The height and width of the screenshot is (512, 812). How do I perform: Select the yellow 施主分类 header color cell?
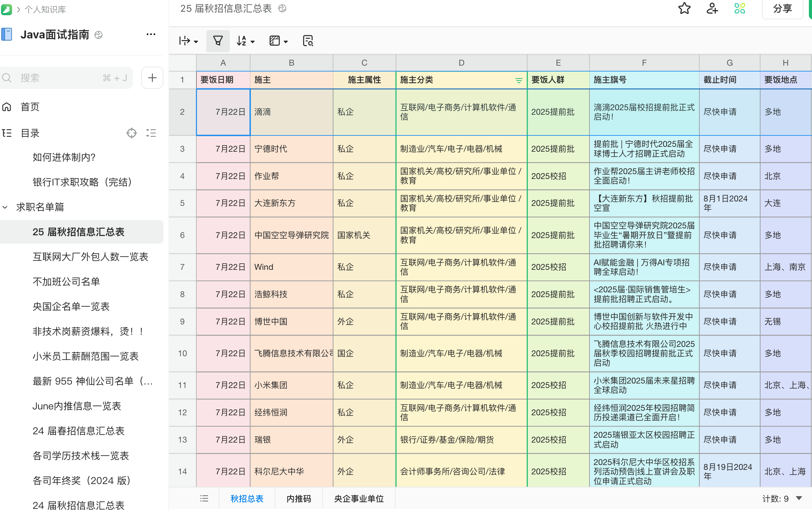pyautogui.click(x=461, y=80)
